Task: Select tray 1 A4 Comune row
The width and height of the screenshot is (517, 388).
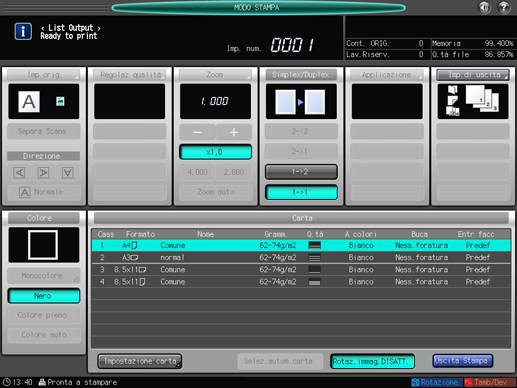Action: pyautogui.click(x=301, y=245)
